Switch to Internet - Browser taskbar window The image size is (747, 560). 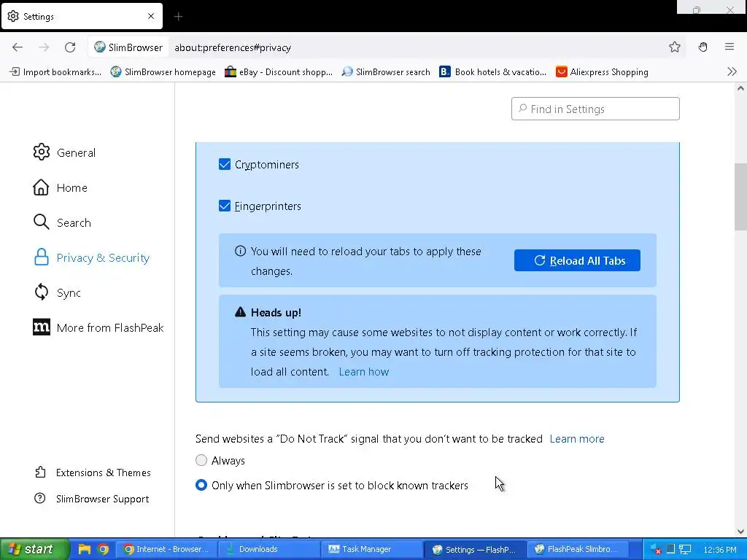pos(166,549)
